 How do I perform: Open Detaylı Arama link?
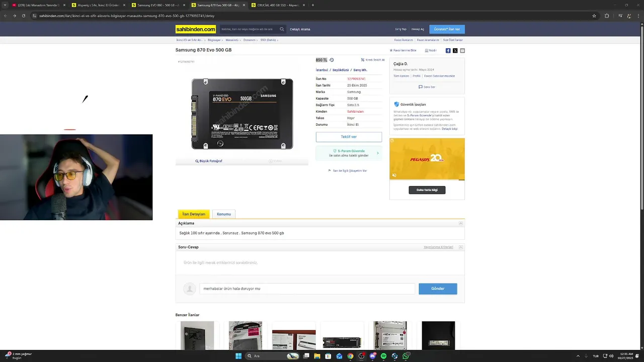coord(300,29)
